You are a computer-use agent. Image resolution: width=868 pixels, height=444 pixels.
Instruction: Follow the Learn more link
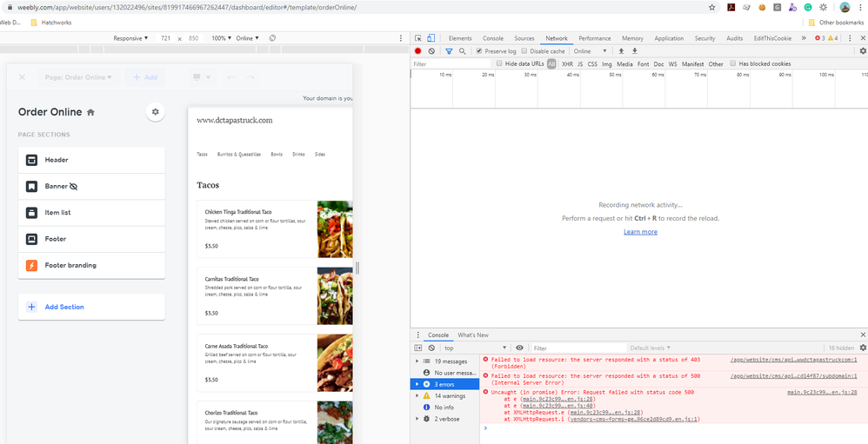point(639,232)
